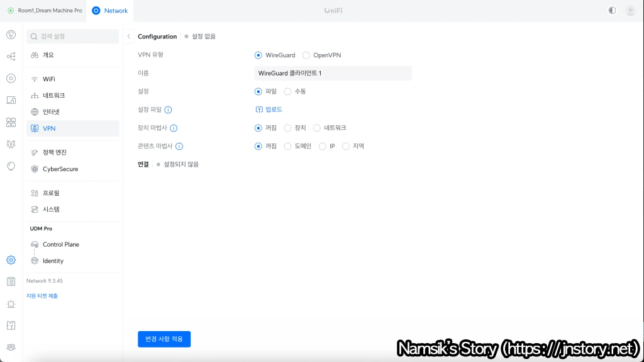Click the info icon beside 장치 마법사
This screenshot has width=644, height=362.
(174, 128)
